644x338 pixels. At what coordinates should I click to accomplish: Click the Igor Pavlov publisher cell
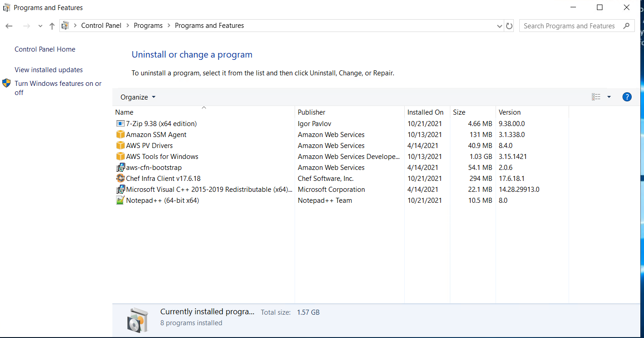pos(314,124)
